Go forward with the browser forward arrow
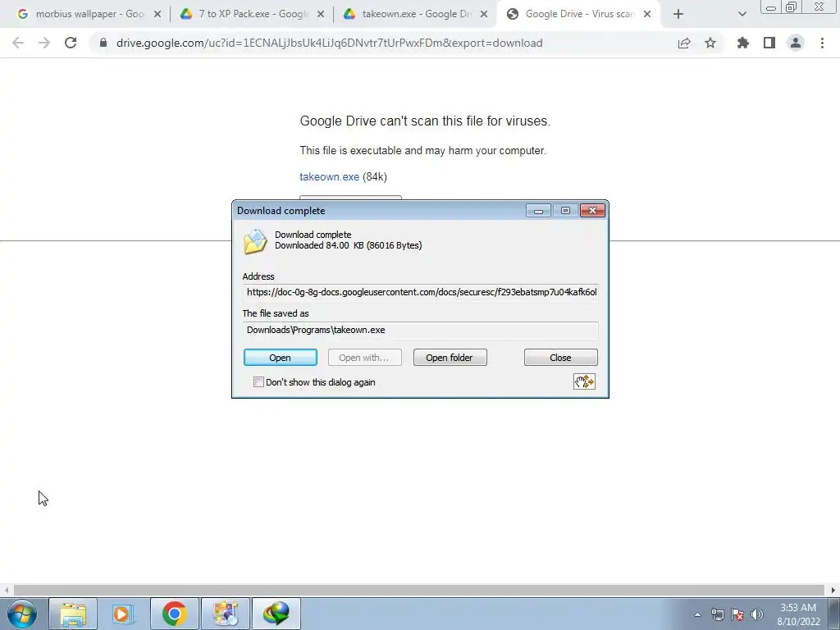840x630 pixels. (44, 43)
